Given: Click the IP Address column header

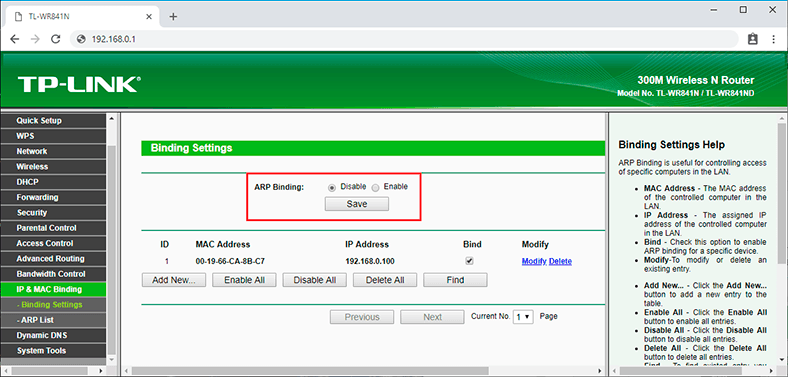Looking at the screenshot, I should point(367,244).
